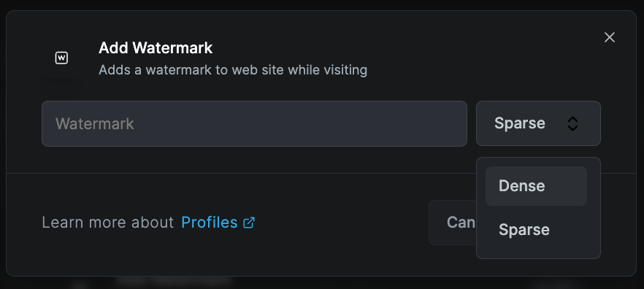644x289 pixels.
Task: Collapse the Sparse density dropdown
Action: (538, 123)
